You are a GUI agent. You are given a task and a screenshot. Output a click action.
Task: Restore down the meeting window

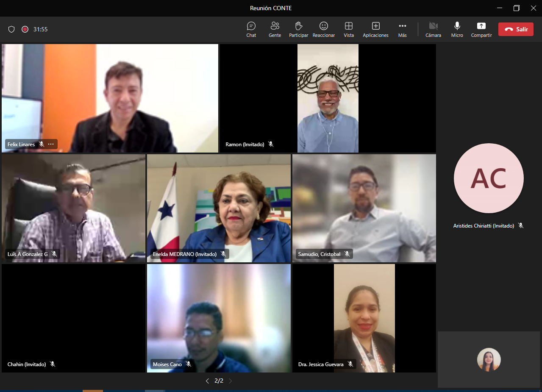[516, 8]
